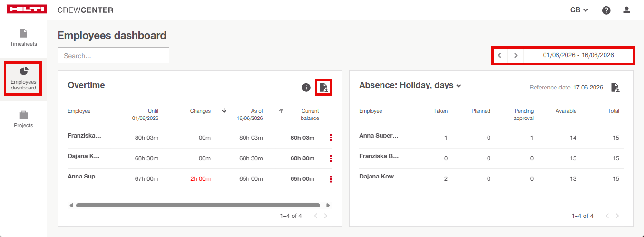The width and height of the screenshot is (644, 237).
Task: Open the Timesheets sidebar section
Action: tap(23, 38)
